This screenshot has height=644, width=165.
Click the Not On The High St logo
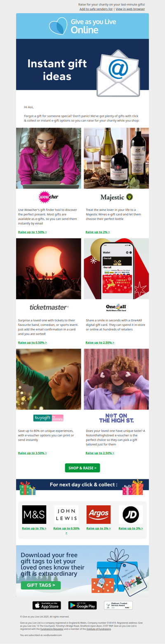point(116,418)
